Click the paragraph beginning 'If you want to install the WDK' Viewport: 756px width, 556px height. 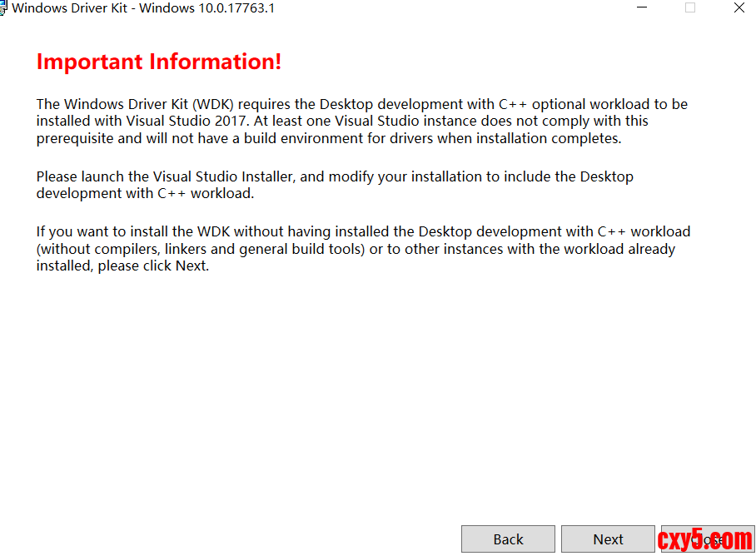tap(364, 249)
